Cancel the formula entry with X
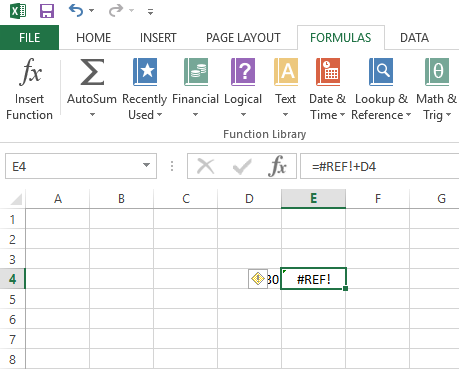The width and height of the screenshot is (459, 369). (x=206, y=166)
